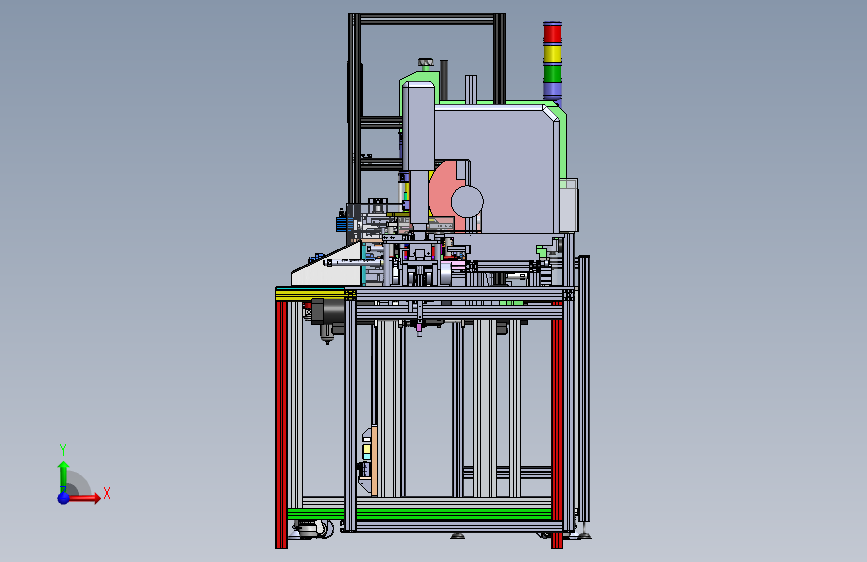
Task: Select the yellow strip on the table's left edge
Action: click(x=310, y=297)
